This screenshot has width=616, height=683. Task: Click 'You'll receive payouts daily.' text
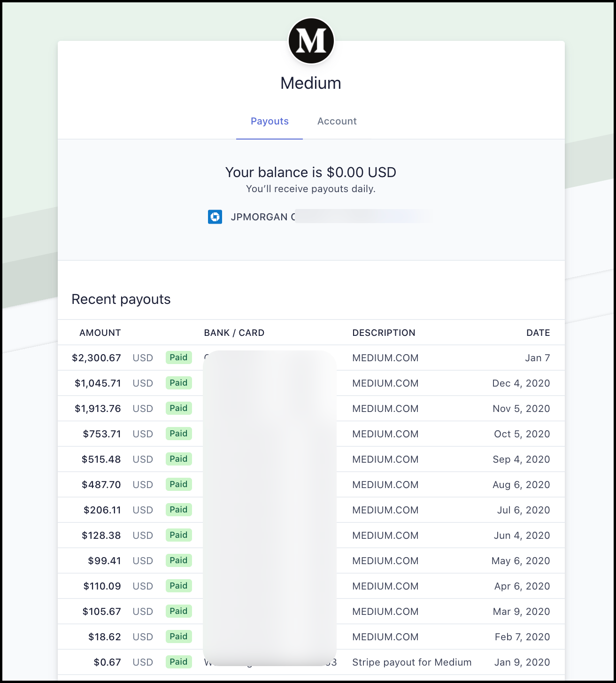tap(311, 189)
